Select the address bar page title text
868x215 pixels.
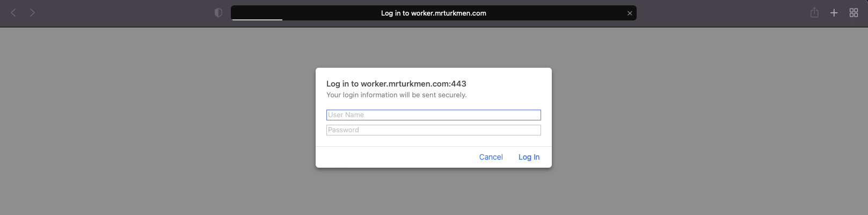434,13
